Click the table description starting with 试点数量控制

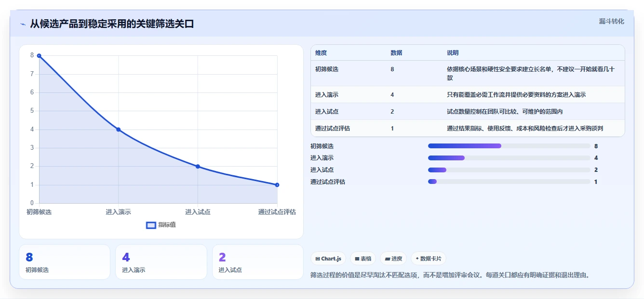click(x=505, y=112)
